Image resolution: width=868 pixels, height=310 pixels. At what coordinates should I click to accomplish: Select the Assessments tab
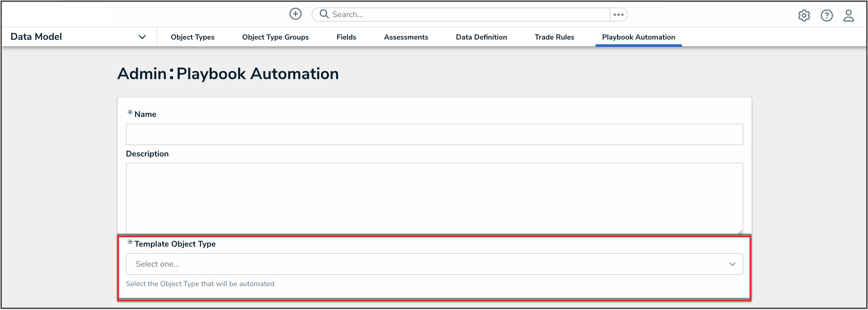(x=406, y=37)
